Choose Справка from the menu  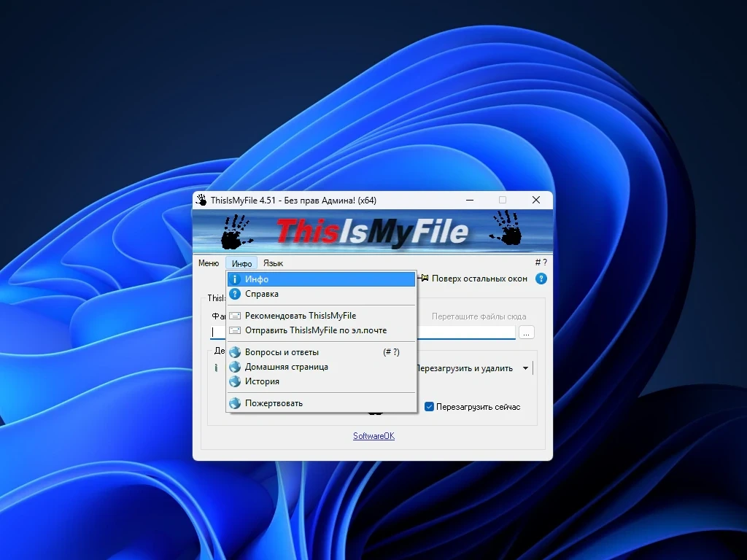(x=321, y=294)
